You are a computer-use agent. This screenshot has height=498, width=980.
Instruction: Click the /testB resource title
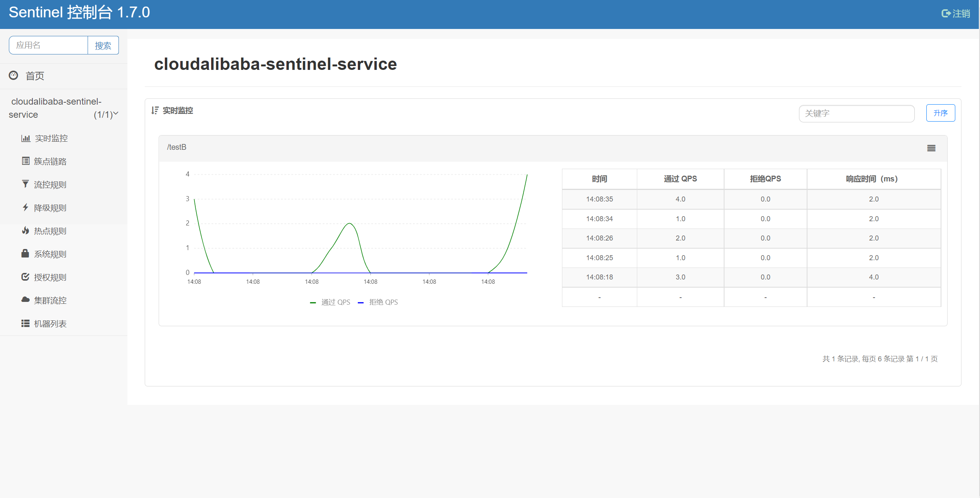(176, 147)
